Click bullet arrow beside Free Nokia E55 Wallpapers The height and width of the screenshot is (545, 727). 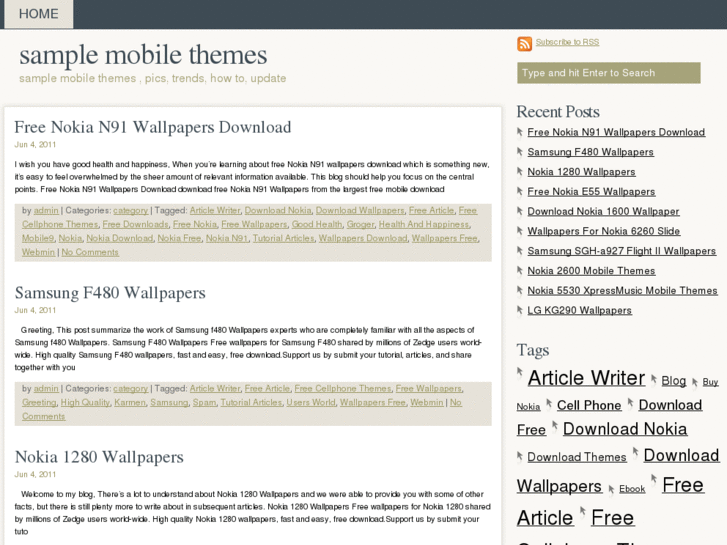tap(520, 192)
